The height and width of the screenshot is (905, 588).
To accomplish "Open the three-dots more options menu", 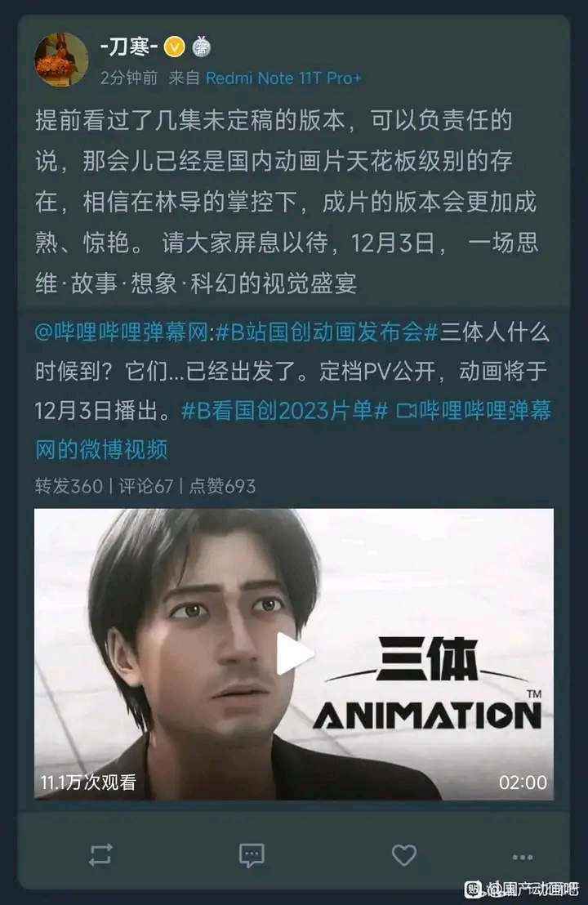I will coord(523,857).
